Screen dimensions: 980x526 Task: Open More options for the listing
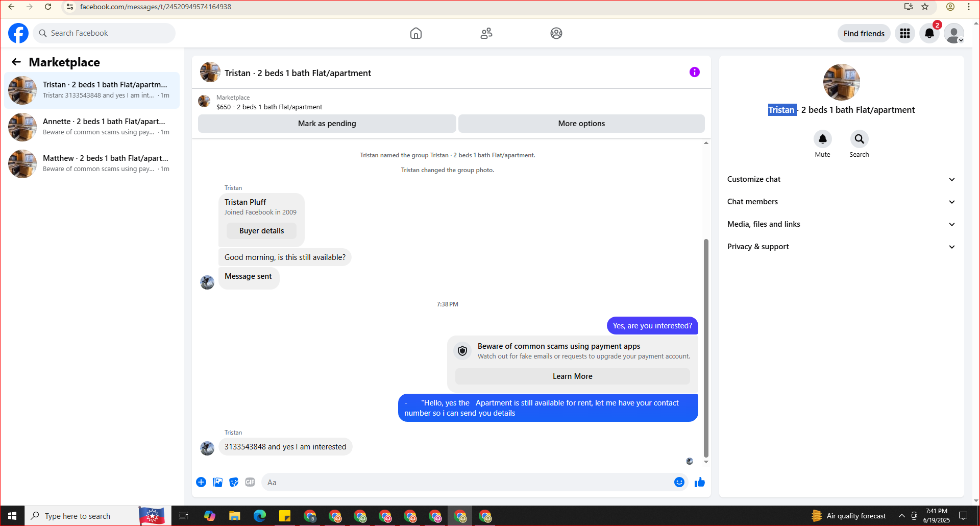(x=581, y=124)
